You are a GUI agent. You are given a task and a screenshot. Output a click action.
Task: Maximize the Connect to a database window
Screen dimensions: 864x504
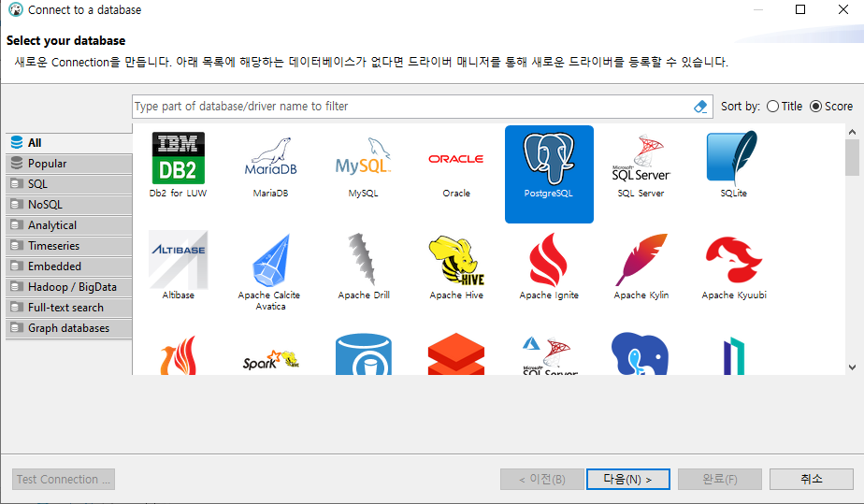tap(800, 9)
